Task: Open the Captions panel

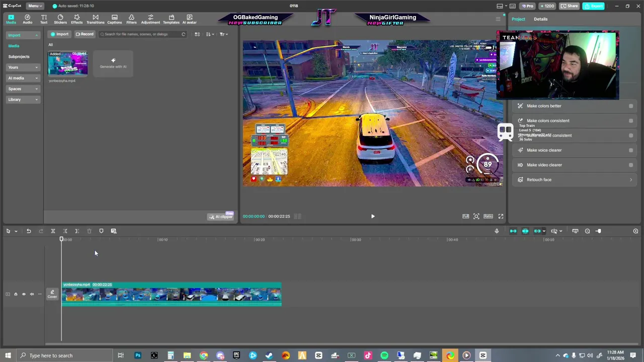Action: 114,19
